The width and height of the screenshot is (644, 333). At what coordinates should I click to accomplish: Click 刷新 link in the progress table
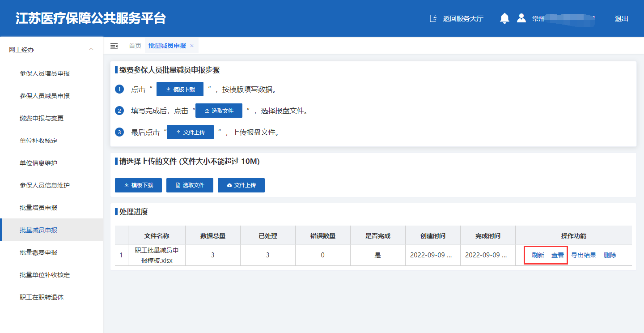tap(538, 255)
